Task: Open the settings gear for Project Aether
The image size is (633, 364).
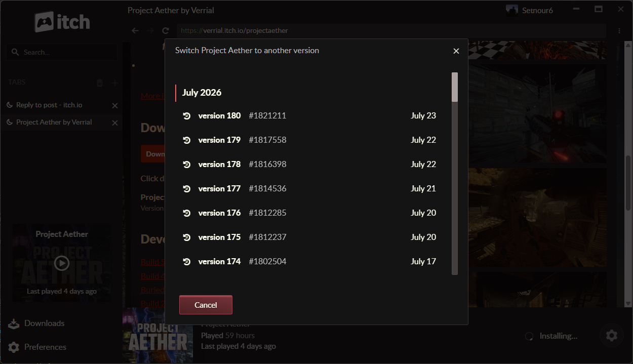Action: pyautogui.click(x=612, y=335)
